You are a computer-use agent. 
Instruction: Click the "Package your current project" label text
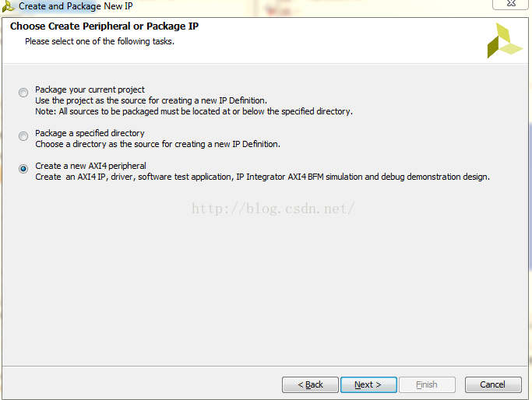click(90, 89)
